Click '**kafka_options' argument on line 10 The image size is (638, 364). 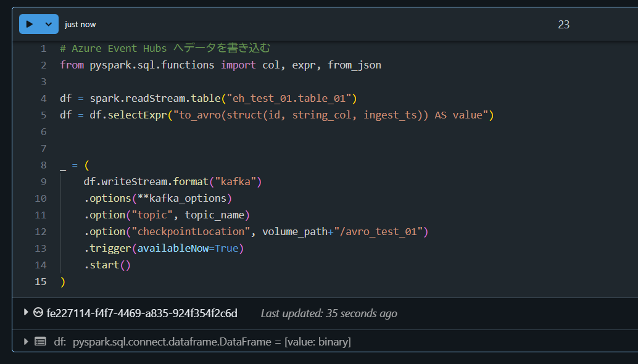pos(182,198)
